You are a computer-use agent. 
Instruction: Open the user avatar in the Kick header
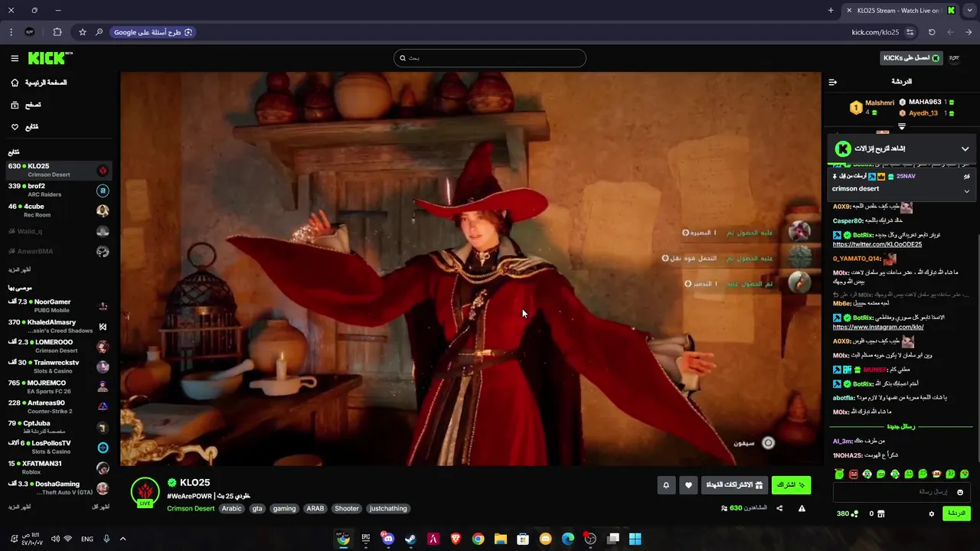click(x=954, y=58)
